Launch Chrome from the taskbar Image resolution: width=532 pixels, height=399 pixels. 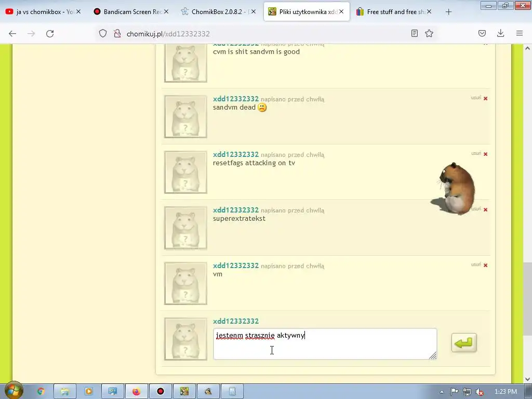[x=41, y=392]
